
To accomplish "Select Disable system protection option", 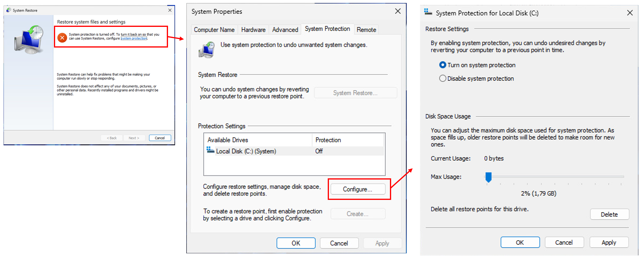I will tap(443, 79).
